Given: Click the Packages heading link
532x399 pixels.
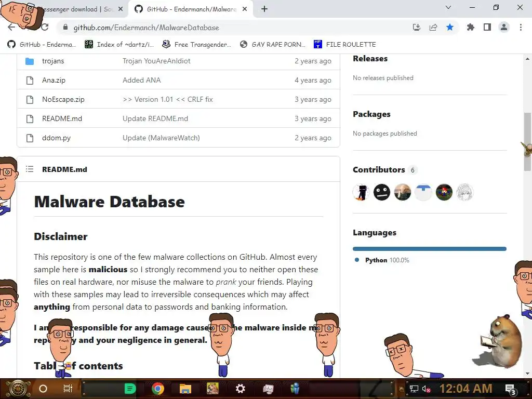Looking at the screenshot, I should (371, 114).
